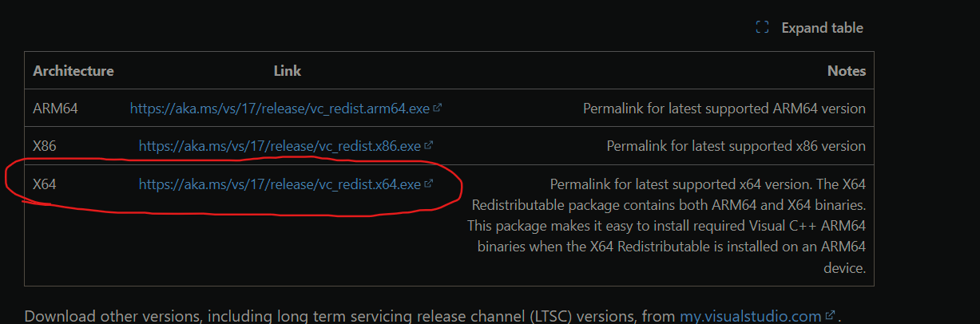Click external-link icon beside the arm64 URL
Image resolution: width=980 pixels, height=324 pixels.
438,108
